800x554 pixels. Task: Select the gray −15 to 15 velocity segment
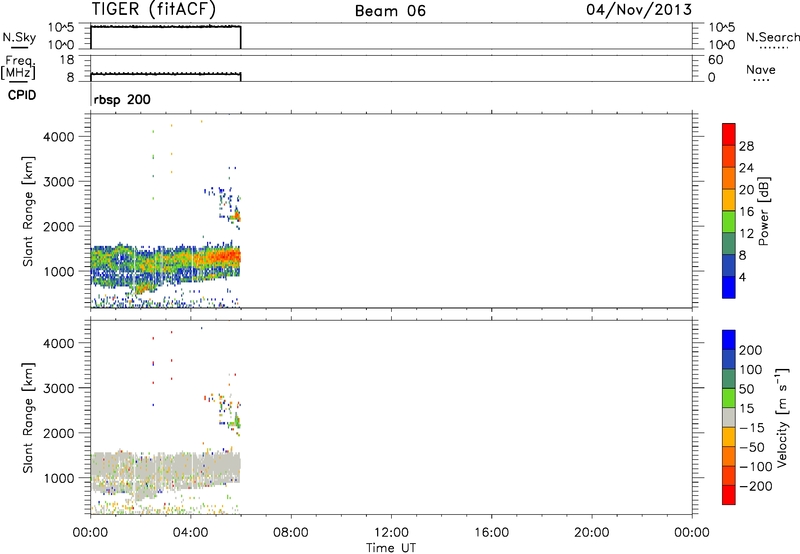[729, 418]
